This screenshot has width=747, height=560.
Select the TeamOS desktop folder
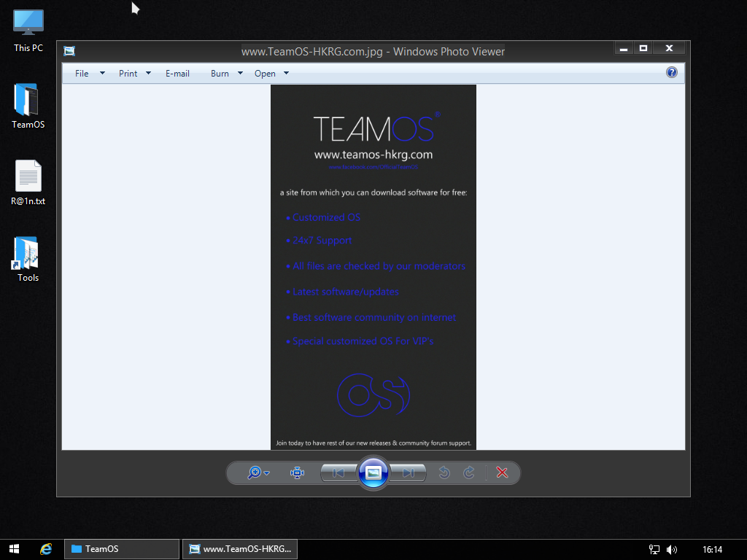28,106
